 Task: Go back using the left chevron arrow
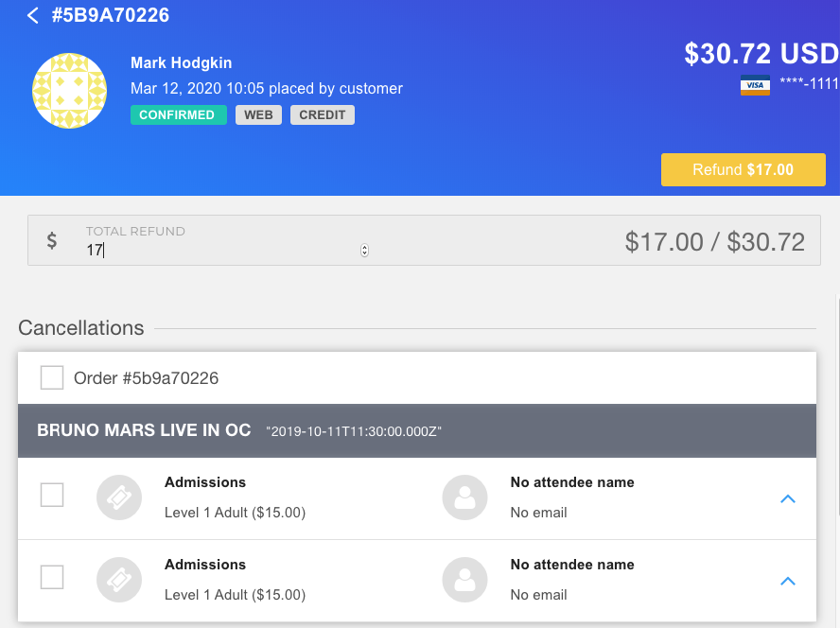point(33,15)
